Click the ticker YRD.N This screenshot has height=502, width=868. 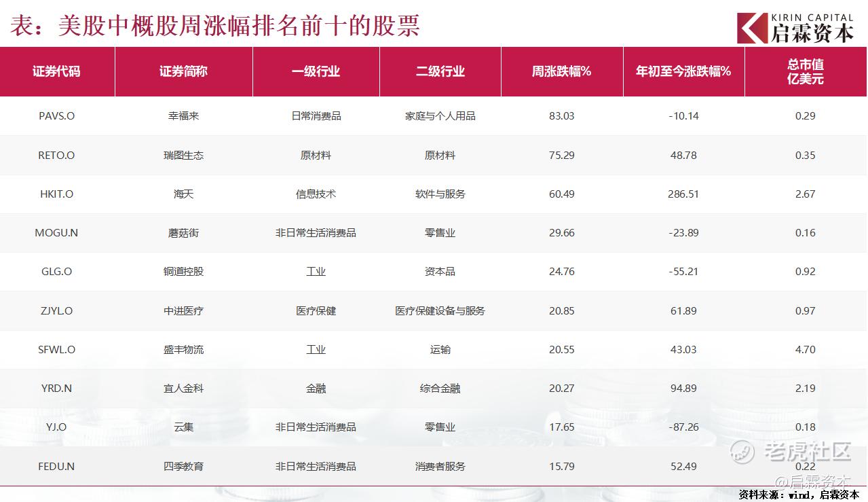point(56,389)
